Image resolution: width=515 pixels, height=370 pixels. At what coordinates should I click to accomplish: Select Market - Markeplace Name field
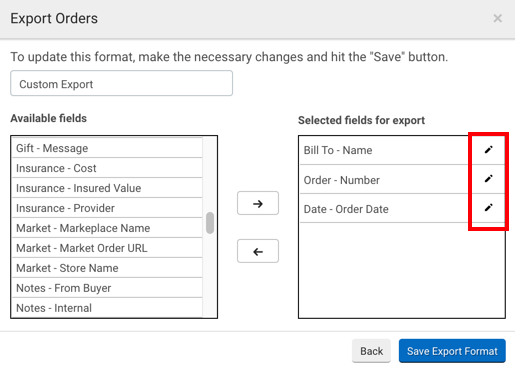(x=107, y=228)
